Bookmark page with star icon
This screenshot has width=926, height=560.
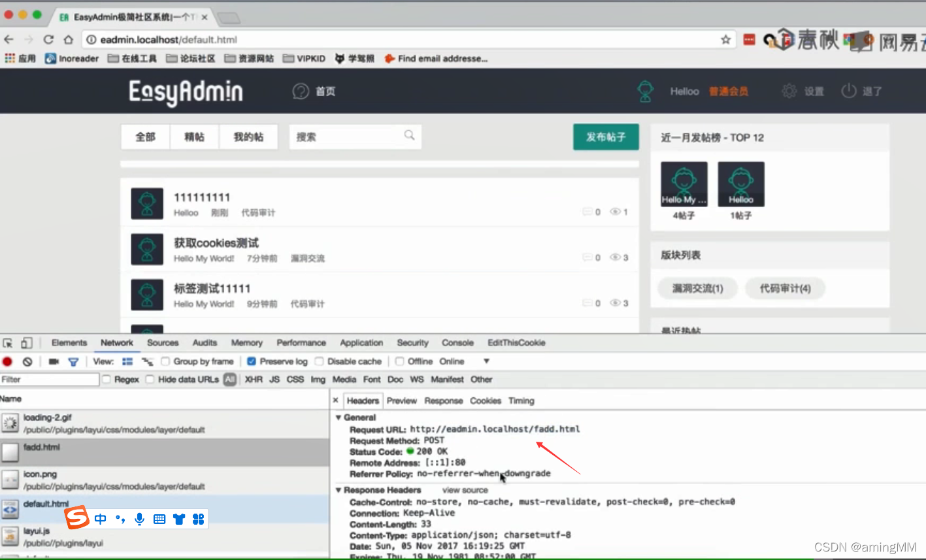click(x=725, y=39)
